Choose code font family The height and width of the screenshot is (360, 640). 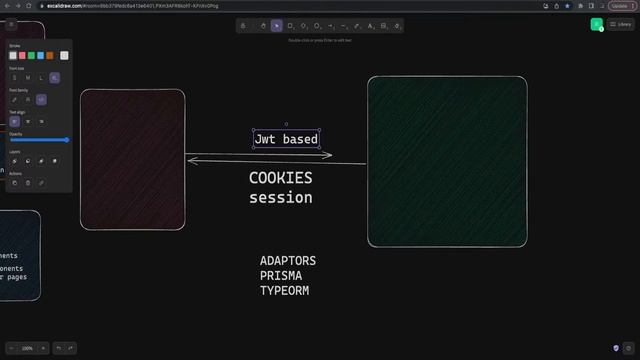click(x=41, y=100)
